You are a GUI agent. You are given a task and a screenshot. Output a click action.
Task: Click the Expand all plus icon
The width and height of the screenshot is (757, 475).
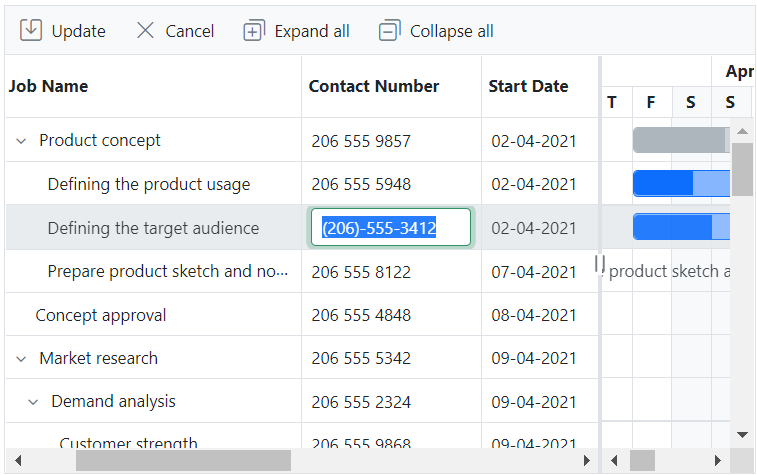pos(254,31)
